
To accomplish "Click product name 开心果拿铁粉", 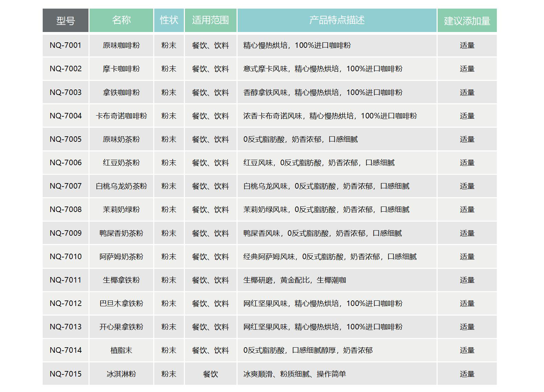I will (121, 327).
